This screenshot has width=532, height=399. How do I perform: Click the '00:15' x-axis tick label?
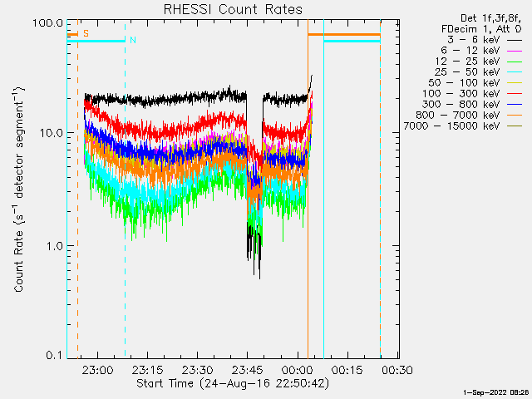coord(347,369)
